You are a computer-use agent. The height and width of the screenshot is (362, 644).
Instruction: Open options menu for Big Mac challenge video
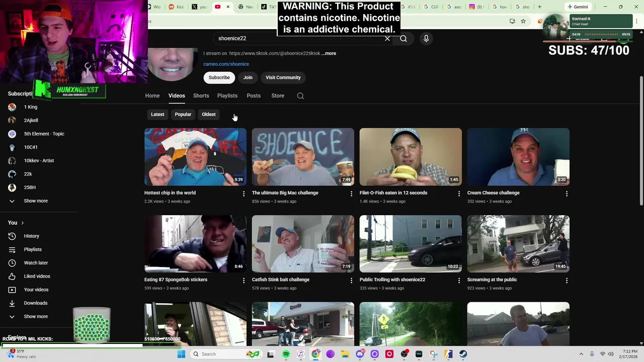[351, 194]
